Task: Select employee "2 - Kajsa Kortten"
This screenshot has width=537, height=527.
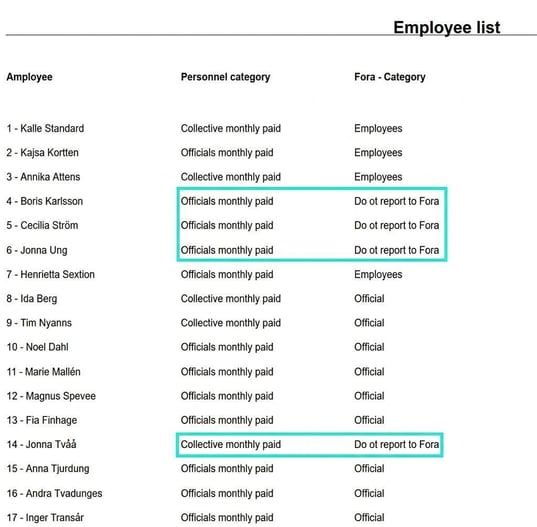Action: point(42,153)
